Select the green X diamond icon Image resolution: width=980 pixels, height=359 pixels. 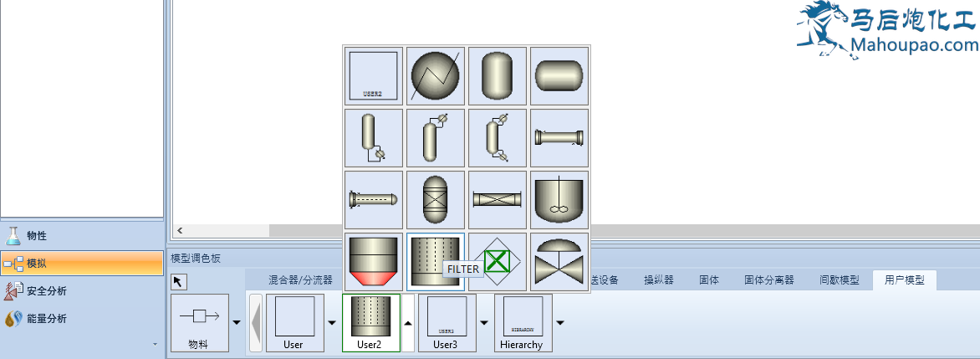coord(497,261)
